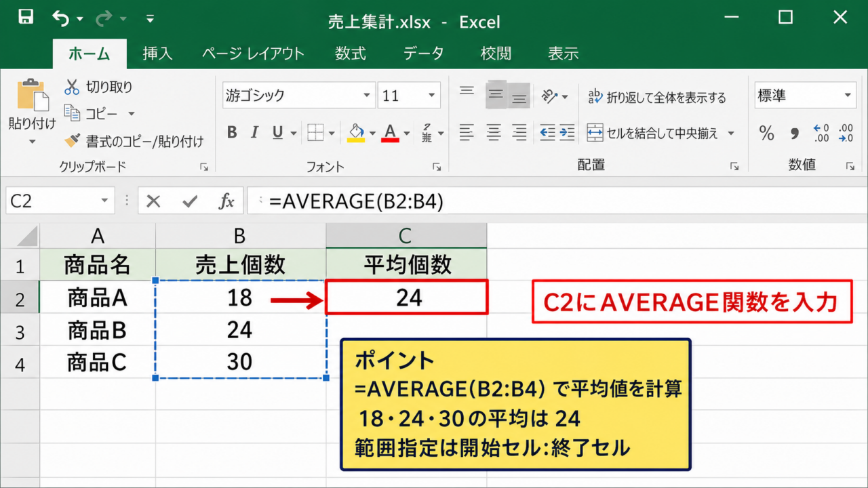
Task: Switch to the 挿入 tab
Action: pos(157,54)
